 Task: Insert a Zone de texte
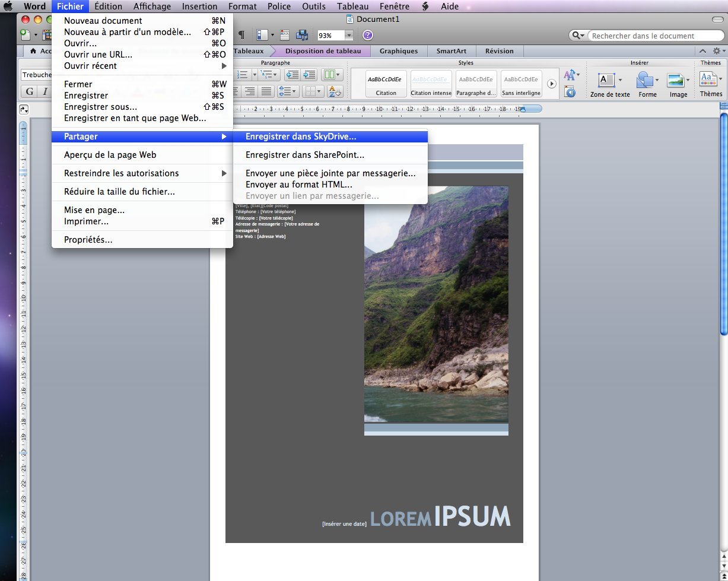pos(610,84)
